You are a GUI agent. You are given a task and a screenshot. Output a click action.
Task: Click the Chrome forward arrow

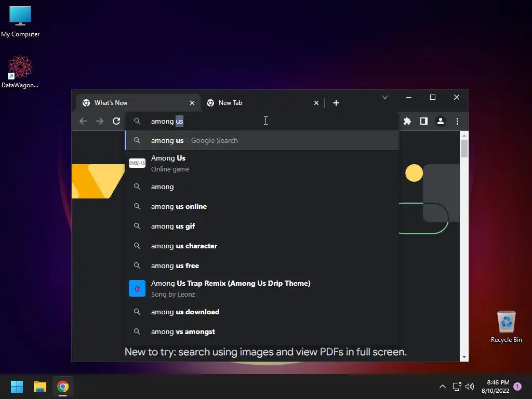click(100, 121)
